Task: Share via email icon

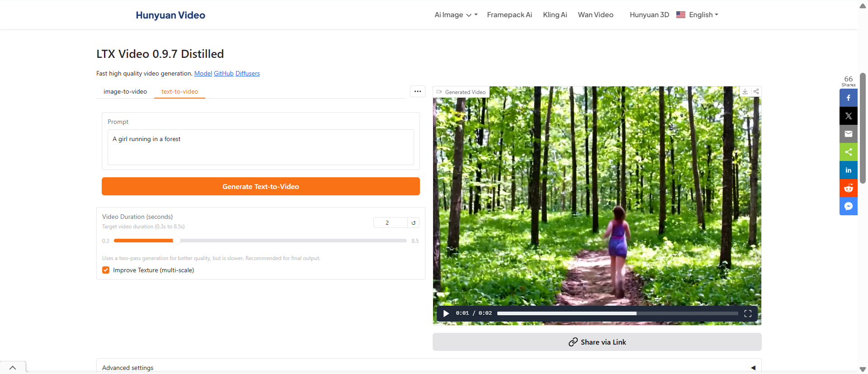Action: 849,134
